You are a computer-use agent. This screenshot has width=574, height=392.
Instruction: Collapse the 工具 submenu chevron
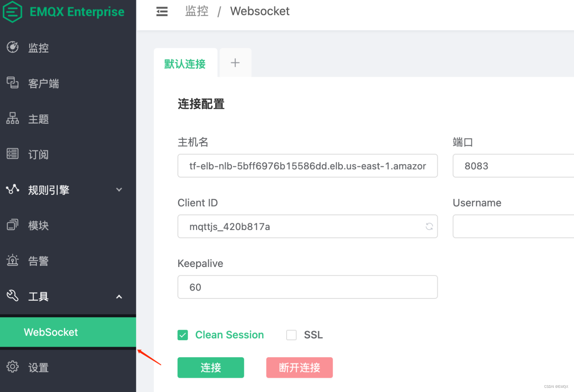point(119,297)
